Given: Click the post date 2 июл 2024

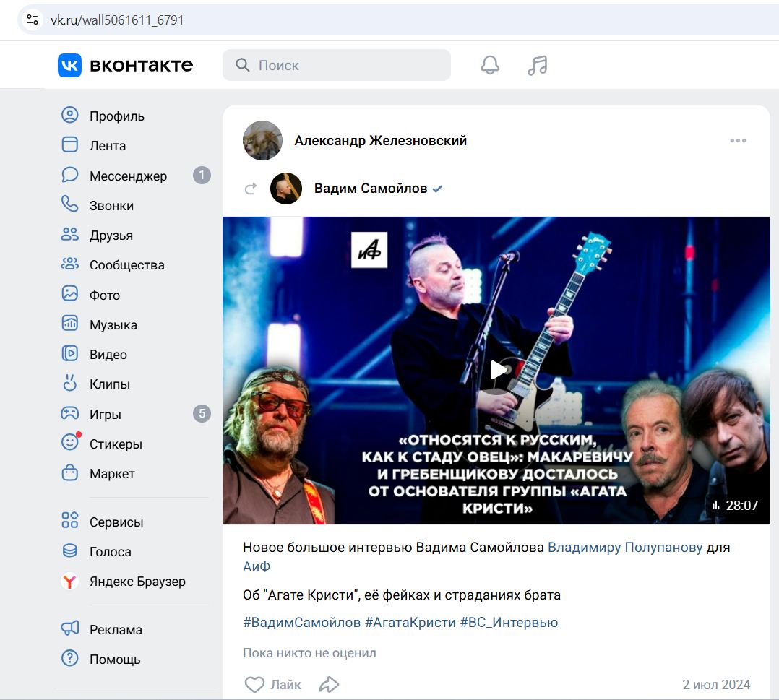Looking at the screenshot, I should 716,685.
